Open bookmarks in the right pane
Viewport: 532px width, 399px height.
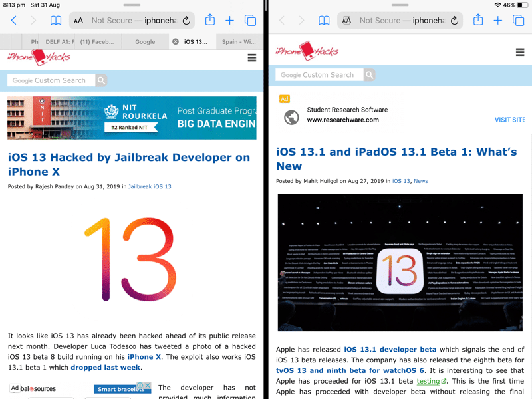coord(324,21)
